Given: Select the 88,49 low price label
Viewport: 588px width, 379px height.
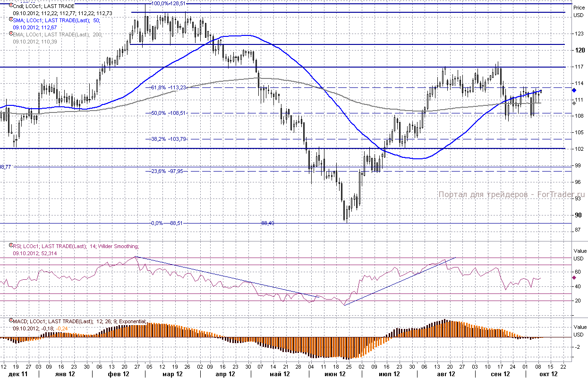Looking at the screenshot, I should (x=267, y=223).
